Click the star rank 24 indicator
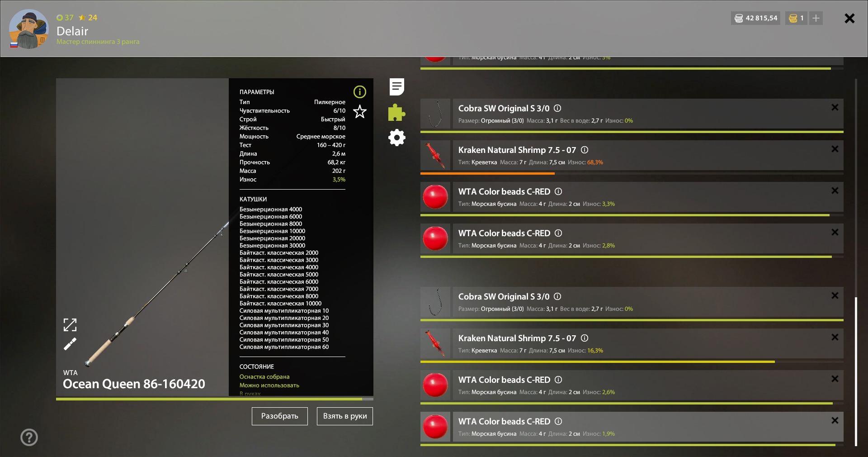Screen dimensions: 868x457 (x=88, y=18)
